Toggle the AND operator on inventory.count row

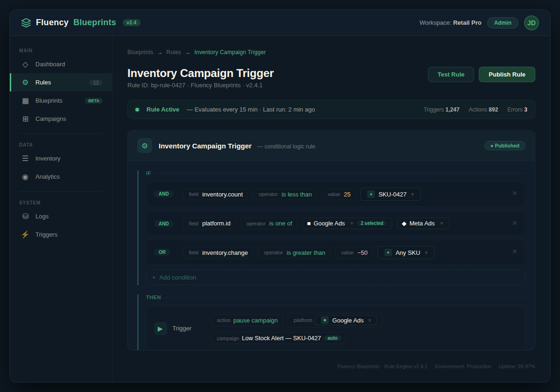[x=164, y=194]
